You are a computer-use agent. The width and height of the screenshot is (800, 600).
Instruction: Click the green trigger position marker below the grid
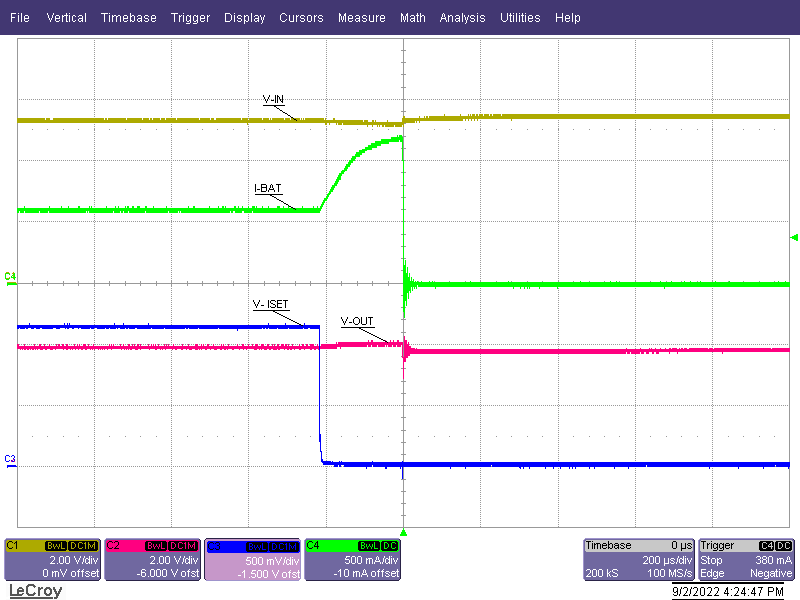pos(404,533)
